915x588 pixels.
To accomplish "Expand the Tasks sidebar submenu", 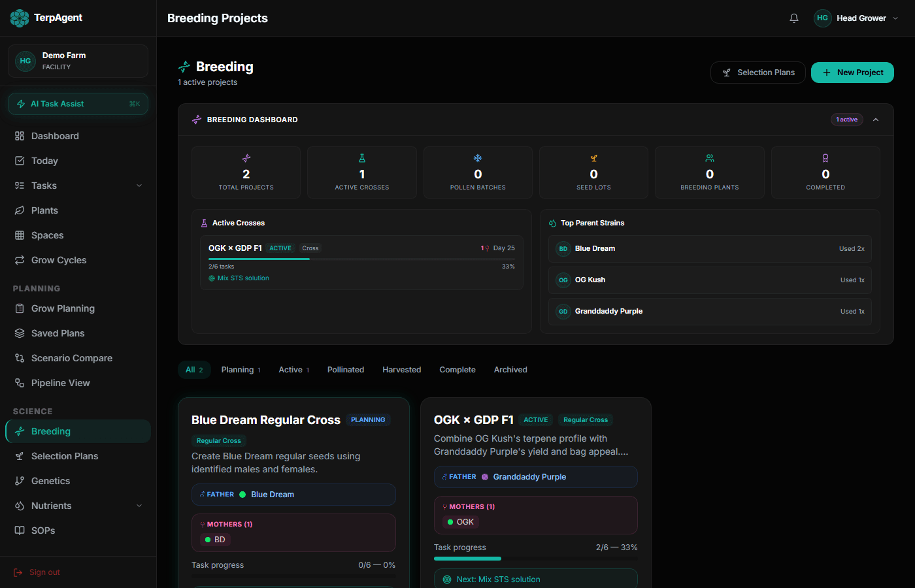I will tap(139, 185).
